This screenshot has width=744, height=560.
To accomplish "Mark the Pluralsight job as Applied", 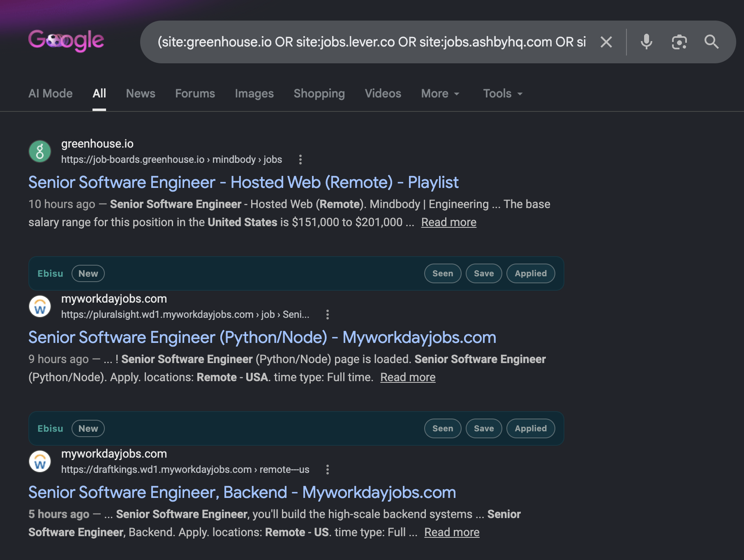I will 531,273.
